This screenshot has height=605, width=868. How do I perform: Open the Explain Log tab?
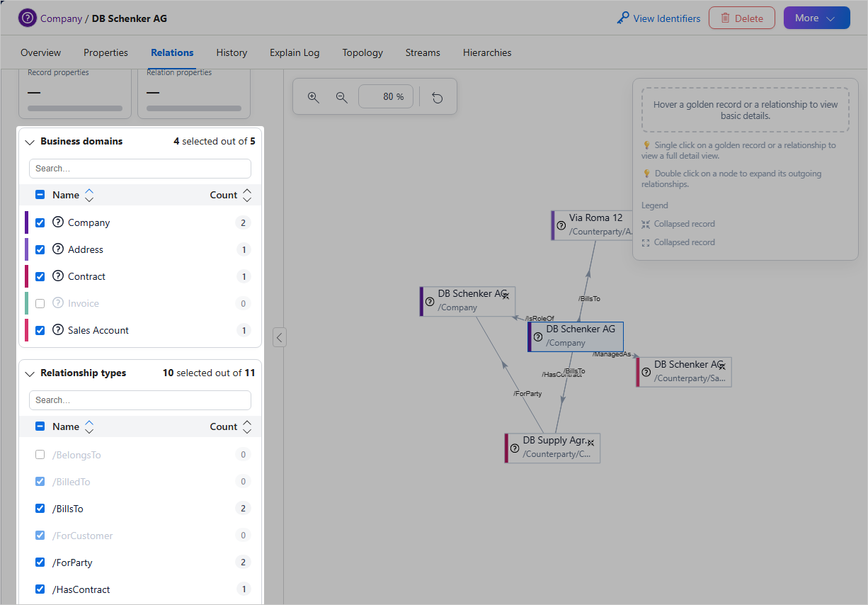pos(295,52)
